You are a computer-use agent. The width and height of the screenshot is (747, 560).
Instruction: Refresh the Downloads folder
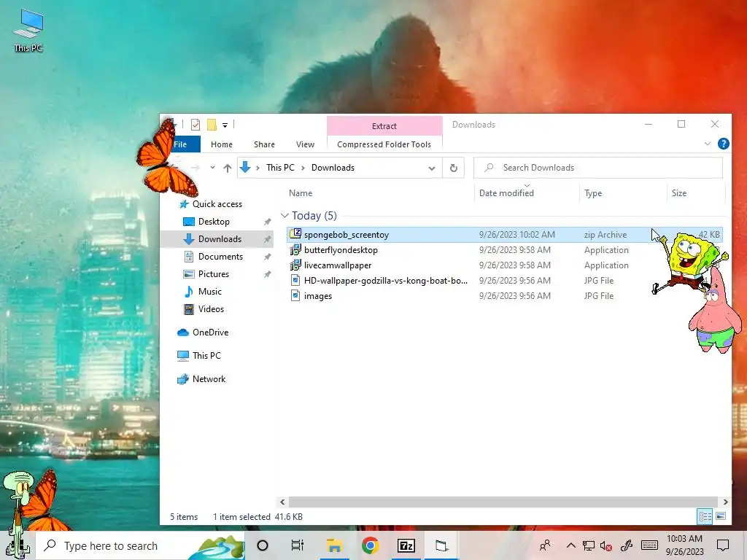(x=454, y=168)
